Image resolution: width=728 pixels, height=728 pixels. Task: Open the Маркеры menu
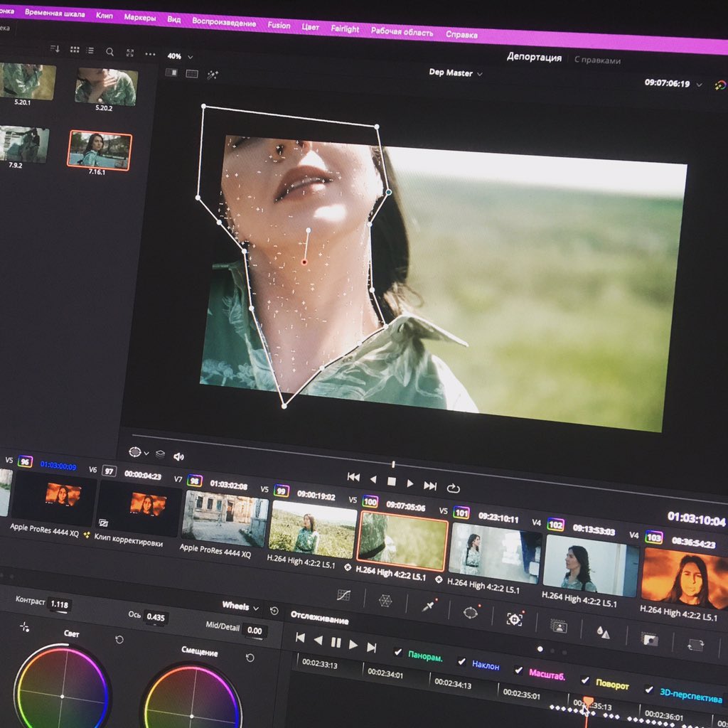point(140,18)
